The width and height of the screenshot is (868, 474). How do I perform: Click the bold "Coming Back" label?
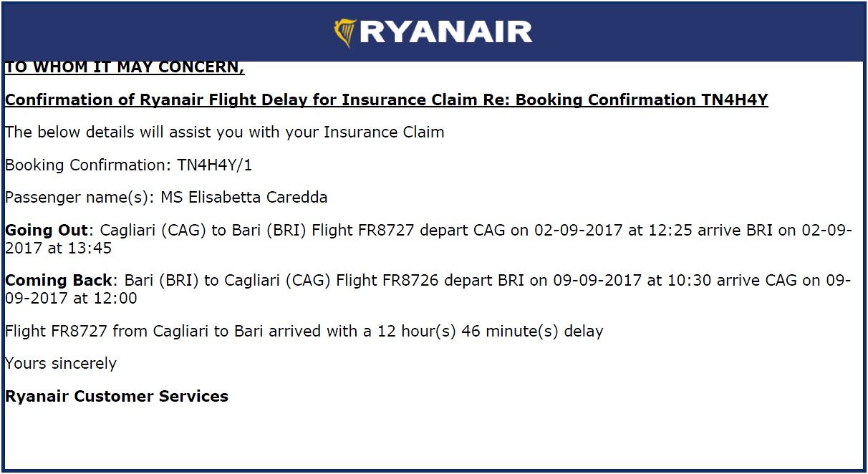pos(59,280)
